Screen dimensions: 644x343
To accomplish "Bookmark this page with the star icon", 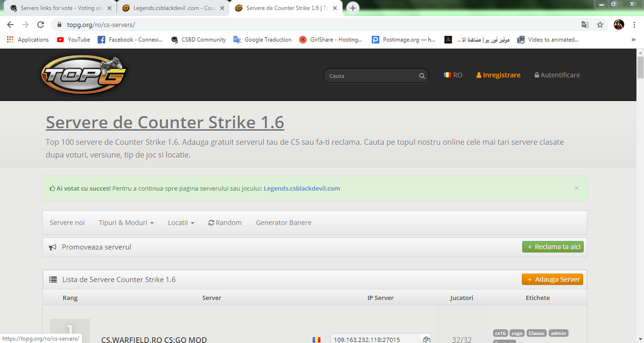I will [600, 25].
